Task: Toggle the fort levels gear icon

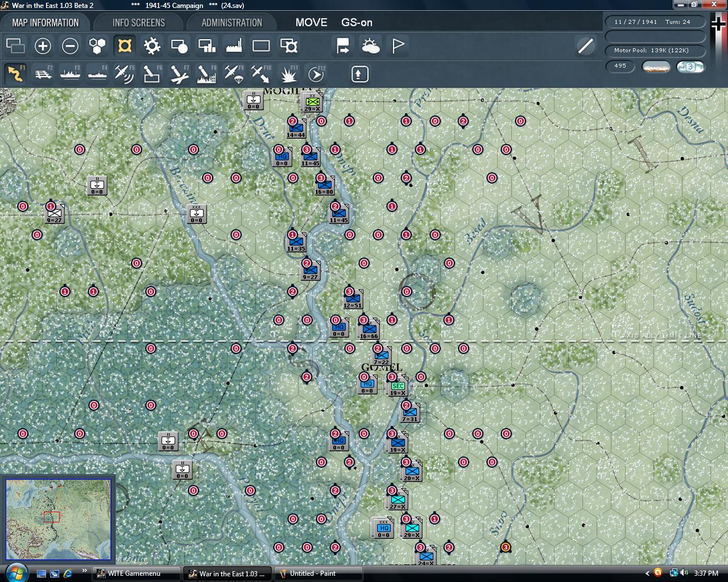Action: (x=152, y=45)
